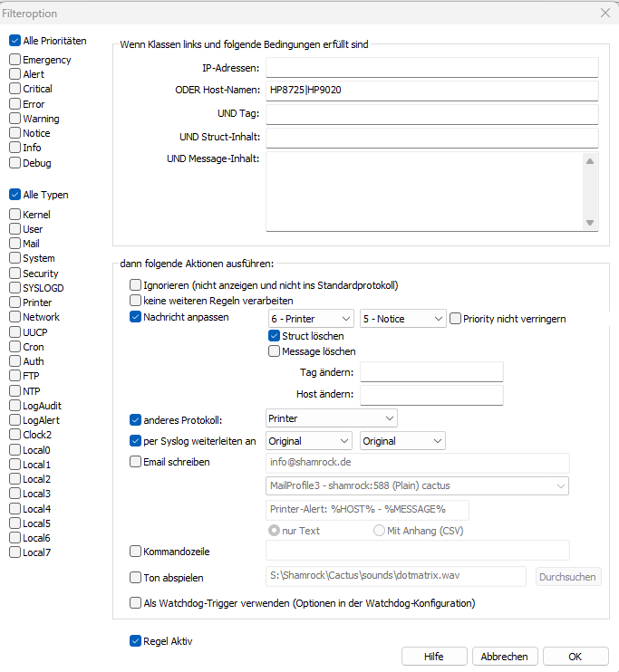Open the second Original forwarding dropdown
Image resolution: width=619 pixels, height=672 pixels.
(402, 441)
